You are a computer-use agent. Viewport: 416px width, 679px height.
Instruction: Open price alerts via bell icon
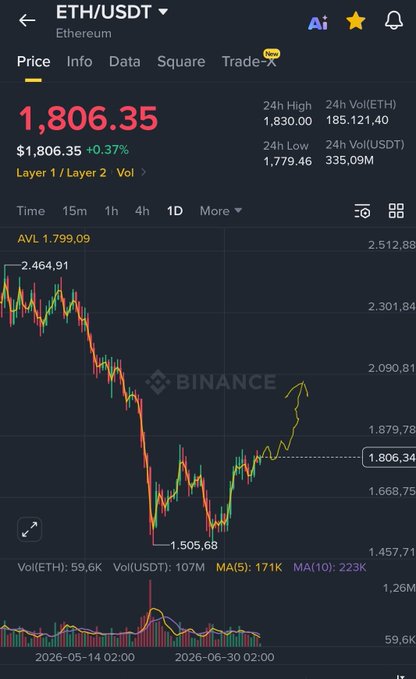pos(394,20)
